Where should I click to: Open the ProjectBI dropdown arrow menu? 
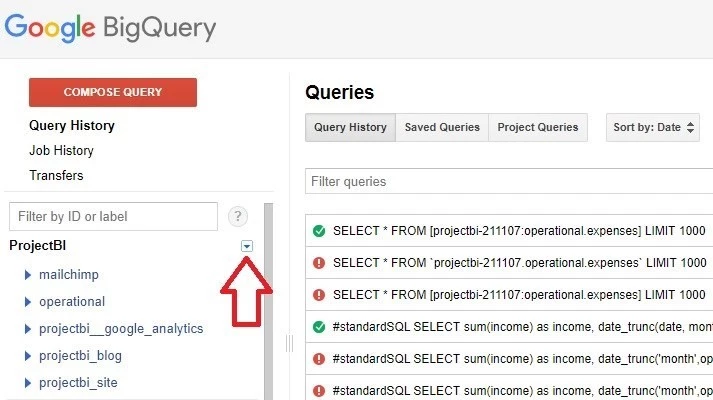(x=246, y=246)
